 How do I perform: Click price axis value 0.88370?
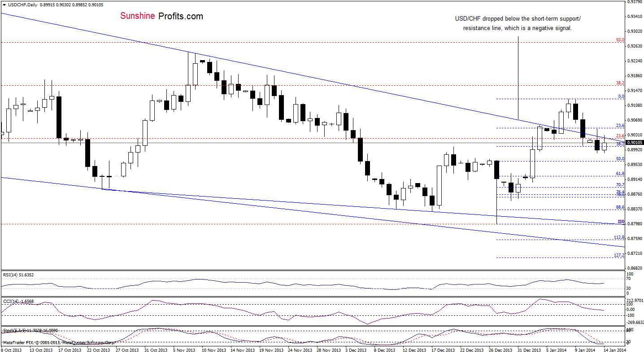[x=635, y=209]
